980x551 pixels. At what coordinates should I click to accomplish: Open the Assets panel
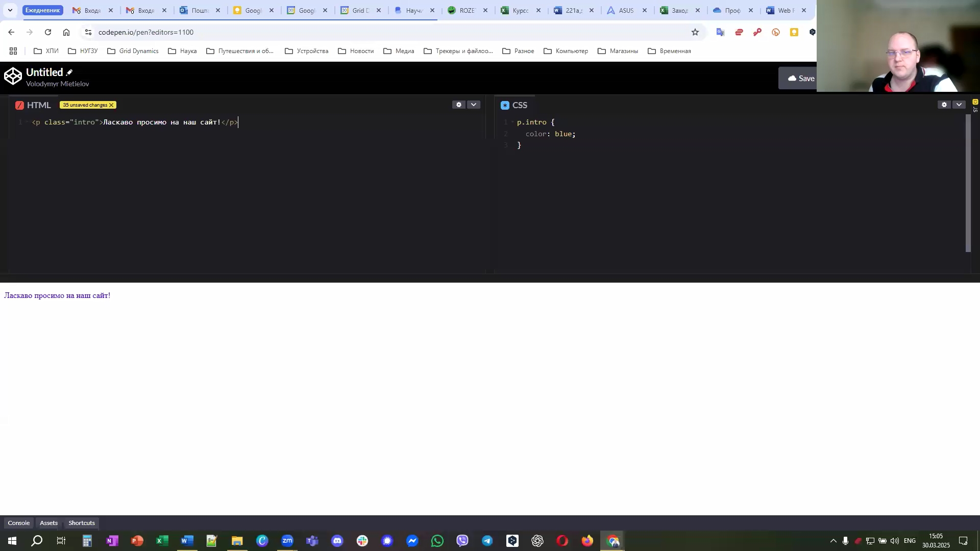pos(48,523)
